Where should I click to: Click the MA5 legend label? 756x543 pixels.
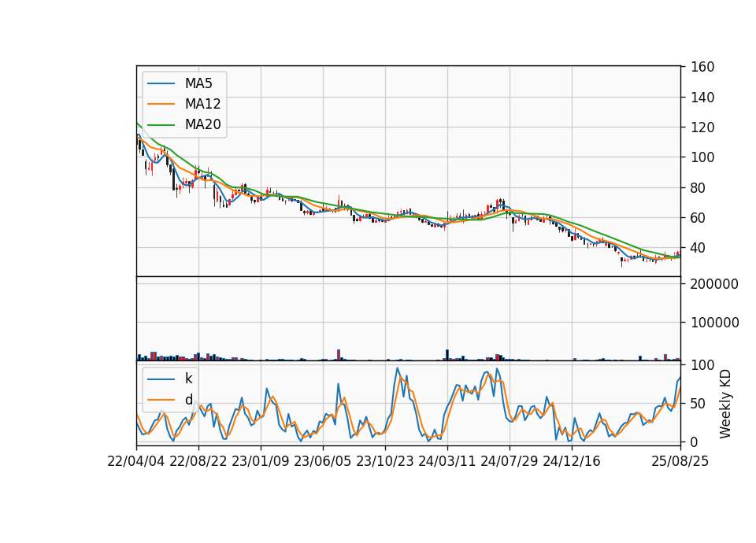click(198, 83)
